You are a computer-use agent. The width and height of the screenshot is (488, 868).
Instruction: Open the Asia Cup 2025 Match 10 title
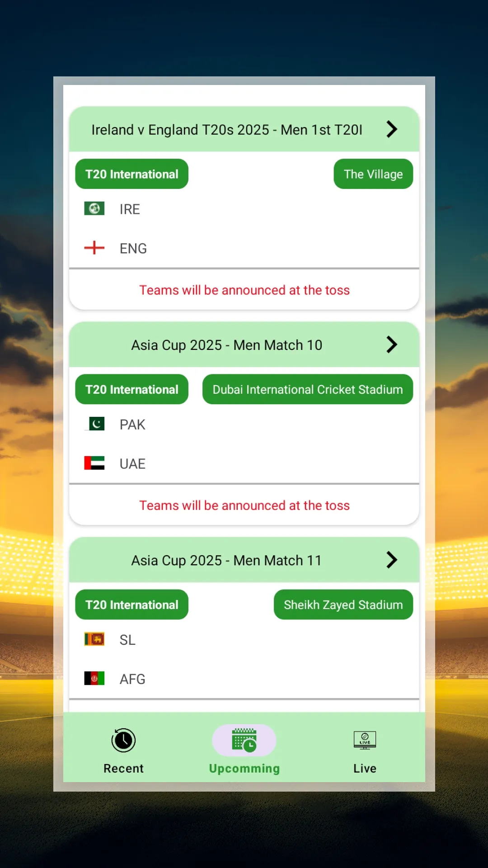[x=226, y=345]
